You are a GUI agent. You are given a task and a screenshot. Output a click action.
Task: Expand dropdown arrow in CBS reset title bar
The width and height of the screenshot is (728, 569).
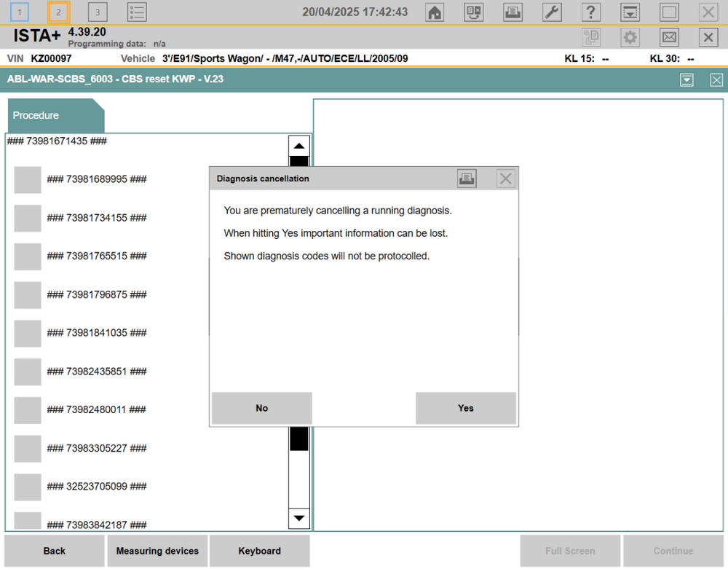pos(687,80)
